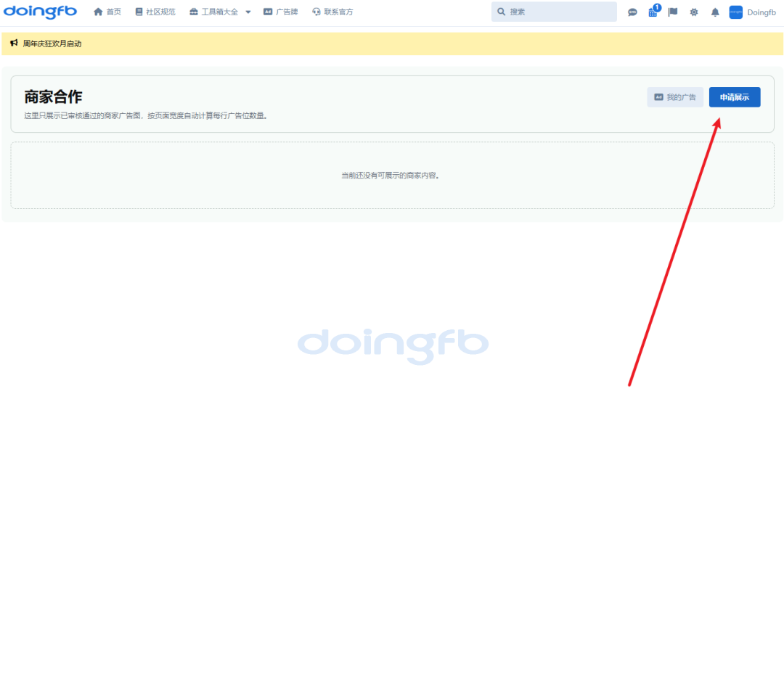Image resolution: width=784 pixels, height=690 pixels.
Task: Open the calendar icon with badge 1
Action: coord(653,11)
